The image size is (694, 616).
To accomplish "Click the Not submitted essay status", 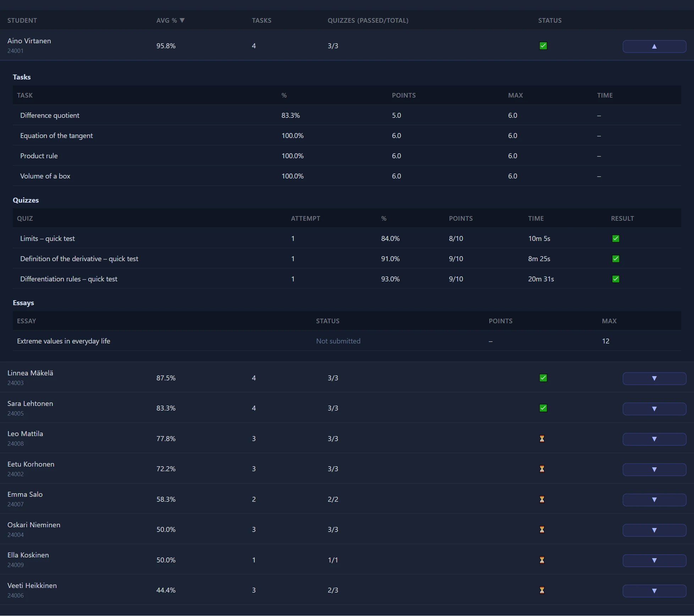I will point(338,341).
